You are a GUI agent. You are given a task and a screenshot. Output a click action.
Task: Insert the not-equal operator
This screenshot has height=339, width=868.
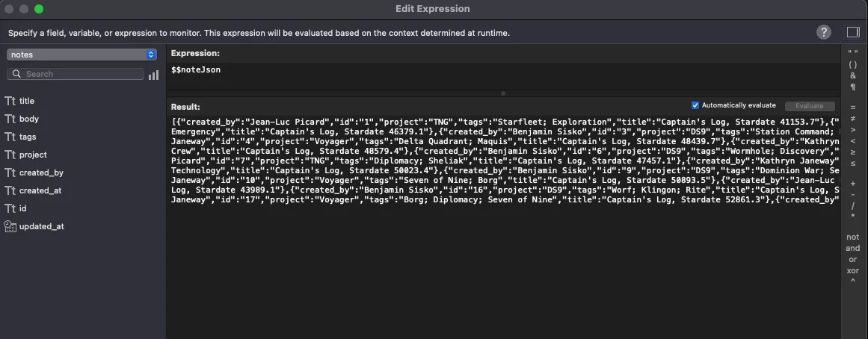852,118
